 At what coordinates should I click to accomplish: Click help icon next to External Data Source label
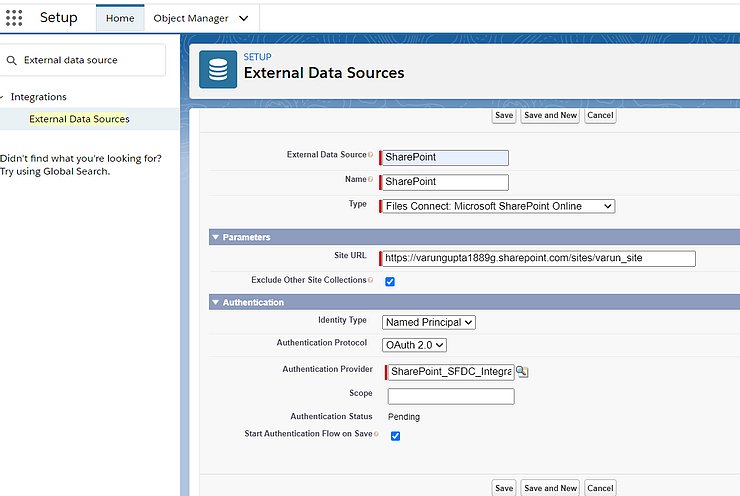pos(371,155)
